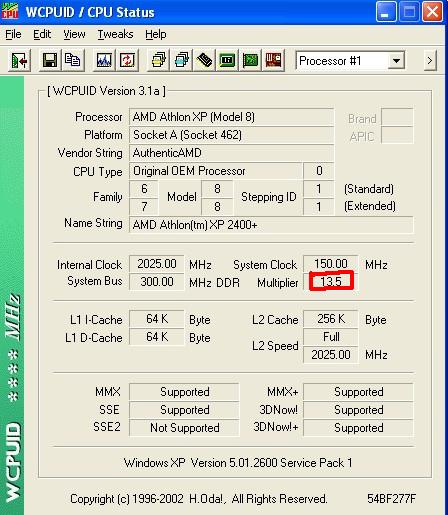448x515 pixels.
Task: Open the Help menu
Action: 156,34
